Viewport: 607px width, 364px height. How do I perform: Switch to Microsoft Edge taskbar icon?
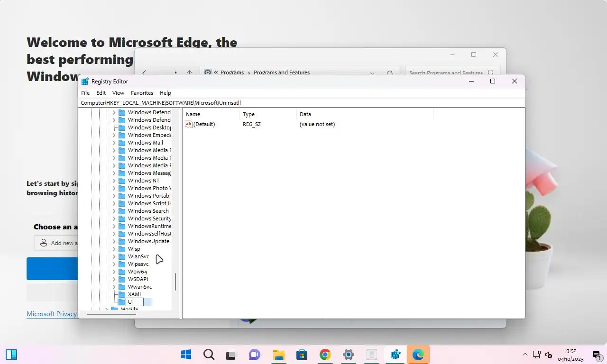tap(418, 355)
